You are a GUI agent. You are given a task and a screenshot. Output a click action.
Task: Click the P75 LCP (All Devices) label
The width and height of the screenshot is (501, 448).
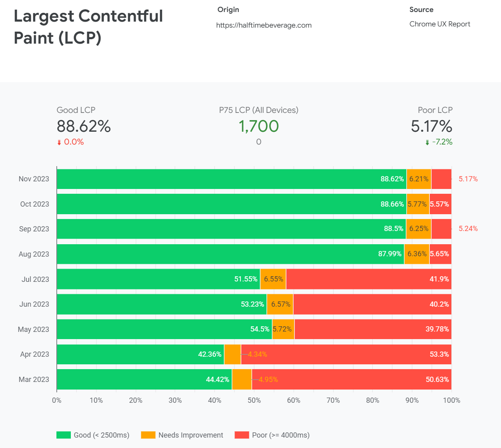click(x=259, y=110)
